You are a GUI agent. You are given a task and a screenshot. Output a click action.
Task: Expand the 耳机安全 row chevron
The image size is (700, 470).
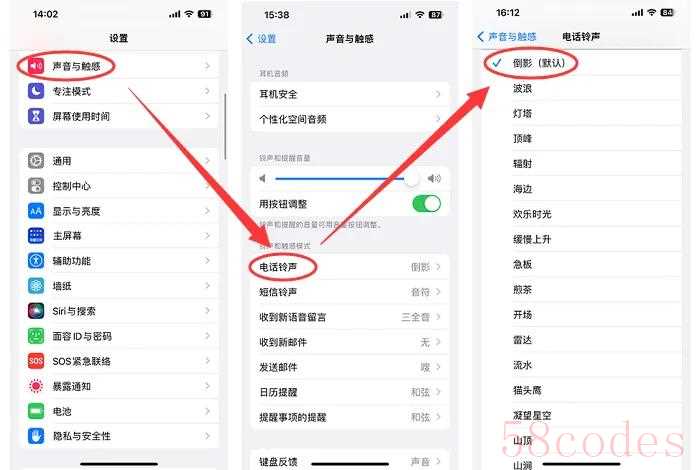point(438,94)
